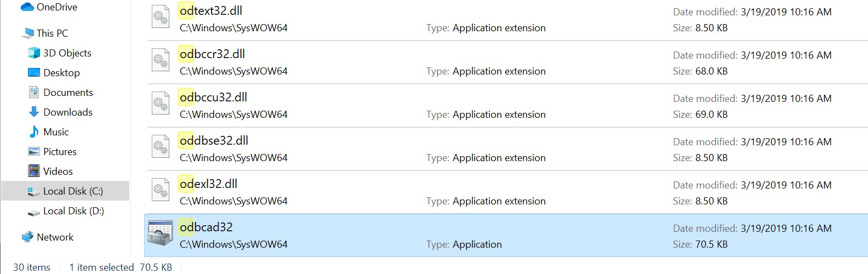Screen dimensions: 868x274
Task: Select the oddbse32.dll file icon
Action: [x=161, y=146]
